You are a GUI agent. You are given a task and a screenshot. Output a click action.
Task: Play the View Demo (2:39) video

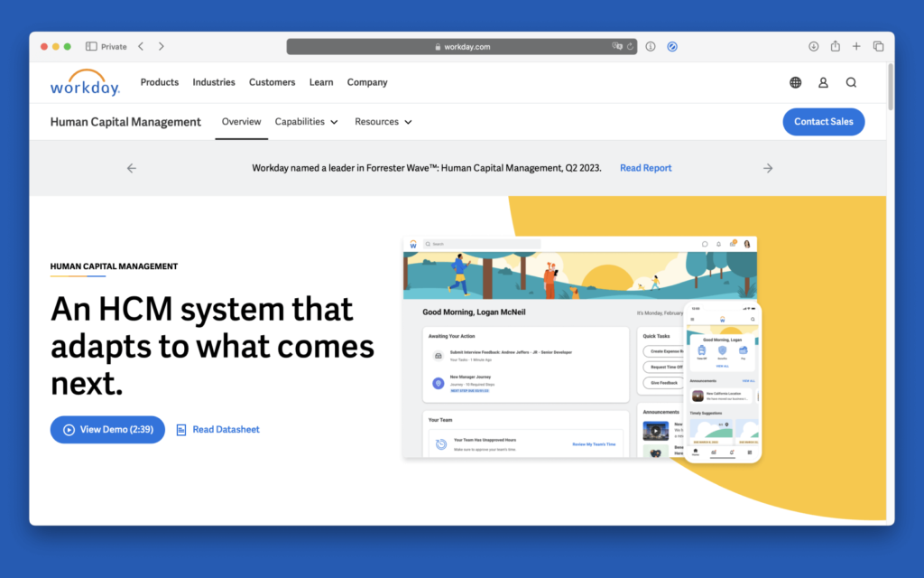[107, 430]
